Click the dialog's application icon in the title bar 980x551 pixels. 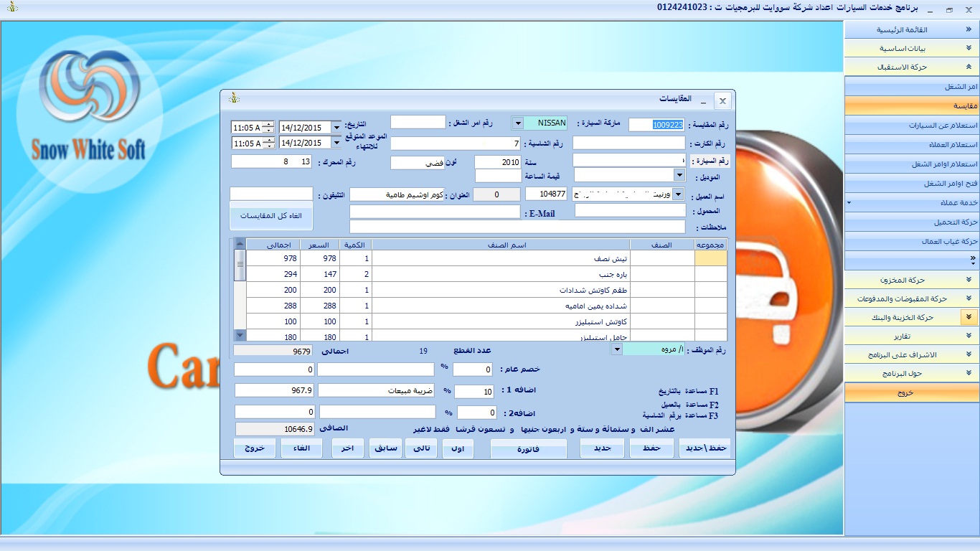(x=233, y=98)
